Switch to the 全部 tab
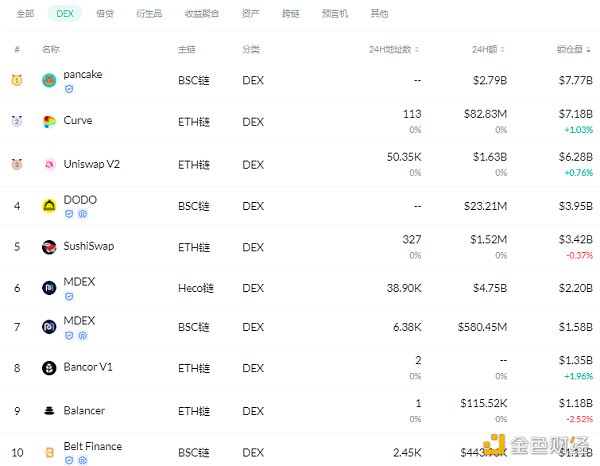 [25, 14]
